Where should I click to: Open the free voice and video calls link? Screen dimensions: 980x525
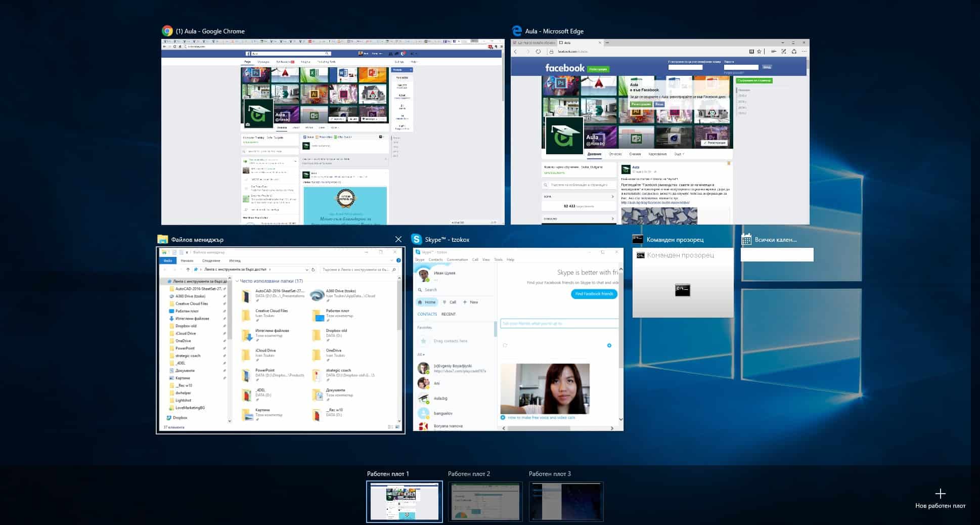541,418
